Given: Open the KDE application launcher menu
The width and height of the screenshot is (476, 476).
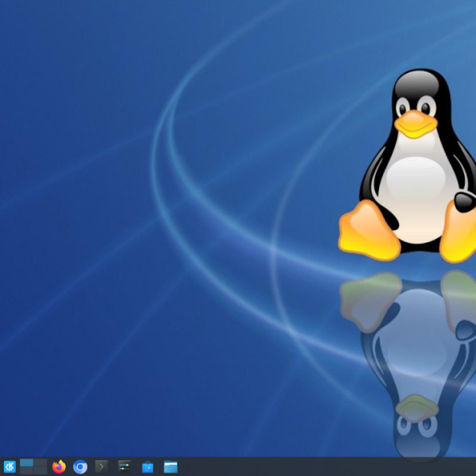Looking at the screenshot, I should (x=10, y=466).
